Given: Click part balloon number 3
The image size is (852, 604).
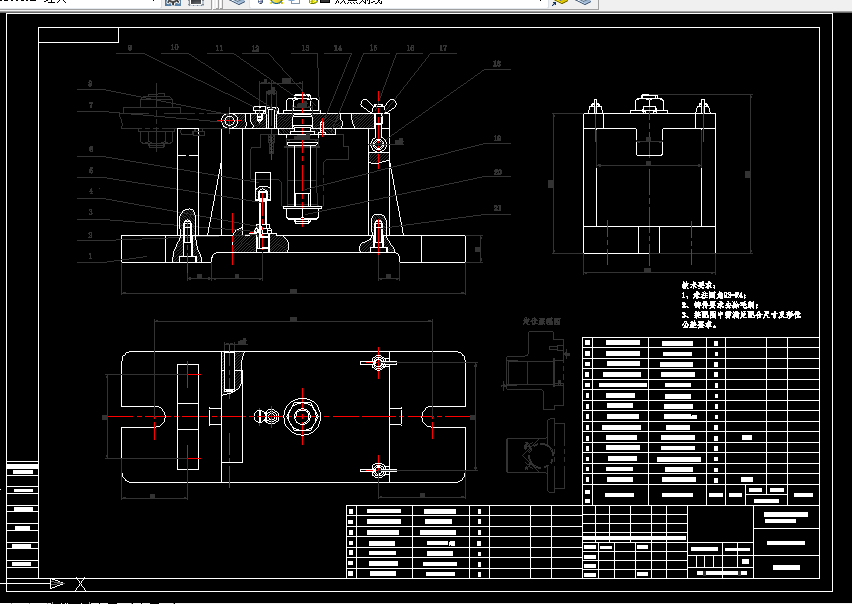Looking at the screenshot, I should (91, 212).
